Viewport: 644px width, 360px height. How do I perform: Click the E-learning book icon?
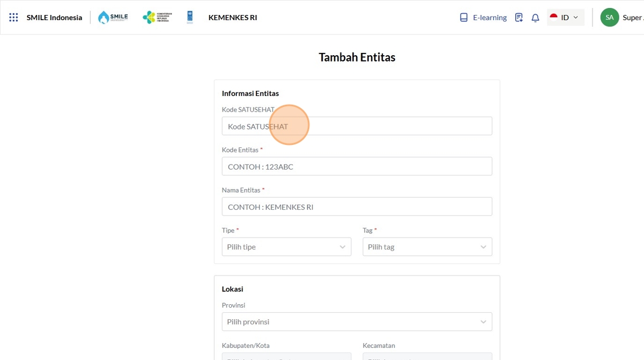464,18
